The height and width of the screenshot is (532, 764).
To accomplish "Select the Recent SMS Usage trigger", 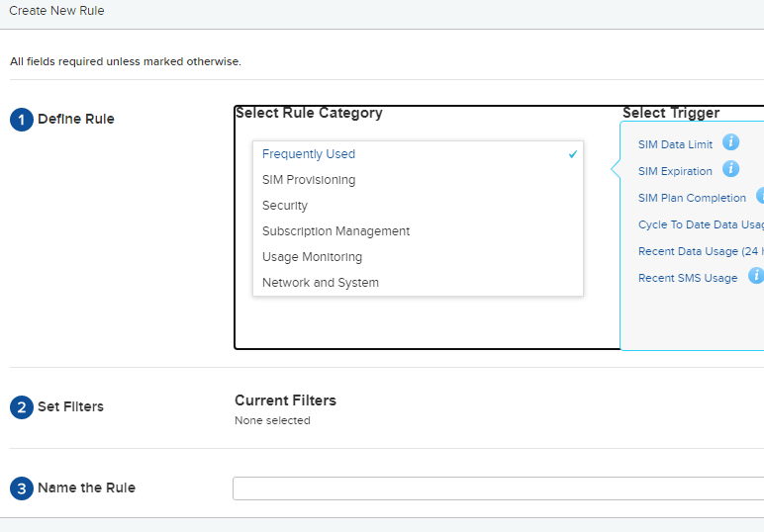I will click(688, 278).
